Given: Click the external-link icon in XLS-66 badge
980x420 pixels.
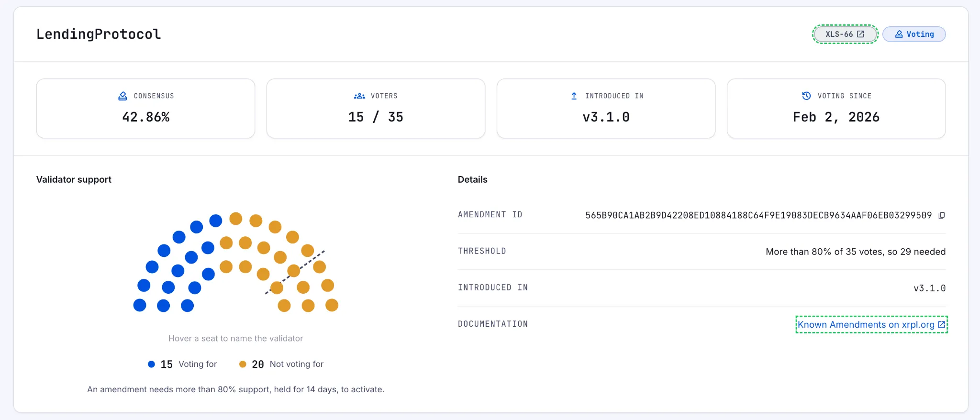Looking at the screenshot, I should pos(860,34).
